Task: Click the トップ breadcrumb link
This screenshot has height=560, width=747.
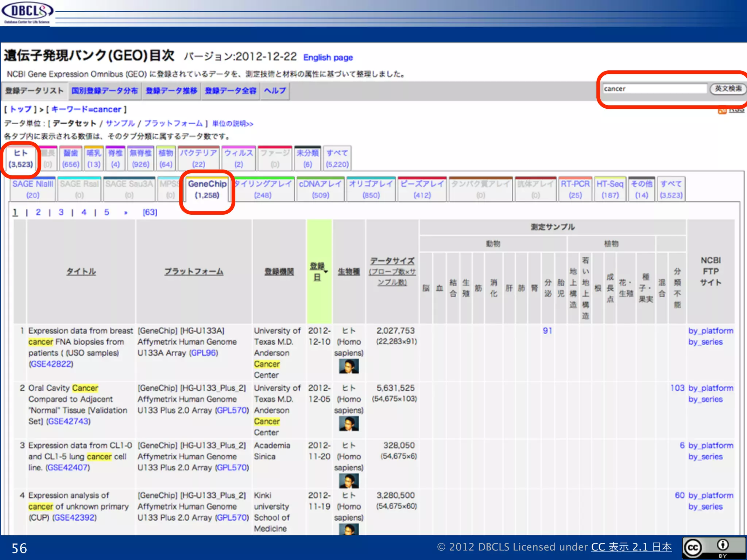Action: [20, 109]
